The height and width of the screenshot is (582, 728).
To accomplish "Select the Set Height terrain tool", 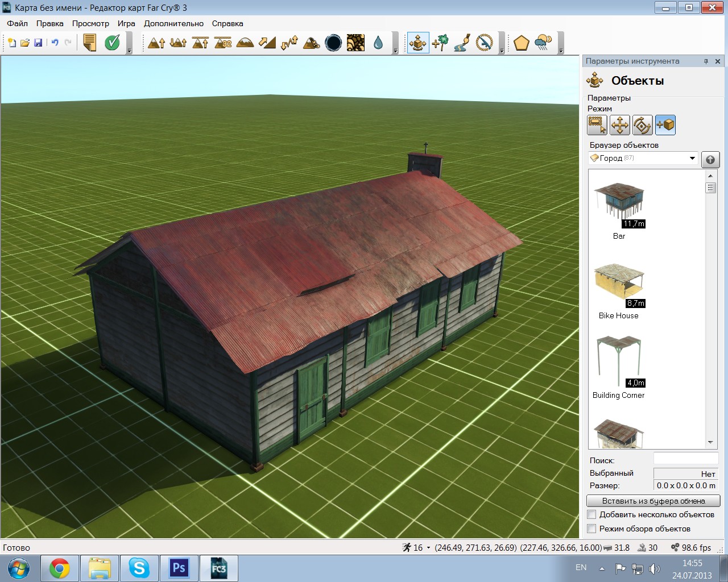I will [201, 43].
